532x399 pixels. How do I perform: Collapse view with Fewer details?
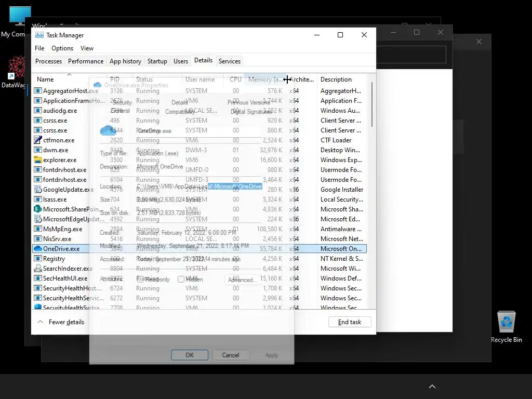click(61, 322)
